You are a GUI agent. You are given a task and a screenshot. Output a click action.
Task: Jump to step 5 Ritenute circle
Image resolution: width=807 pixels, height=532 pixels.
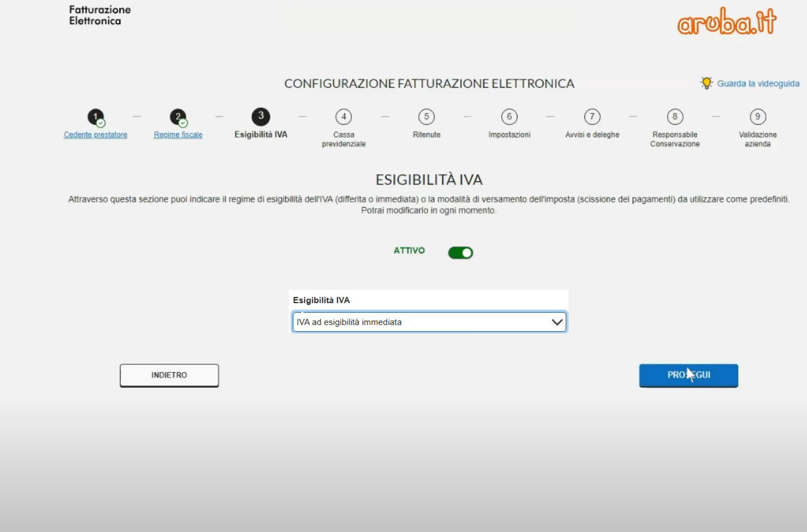point(426,117)
